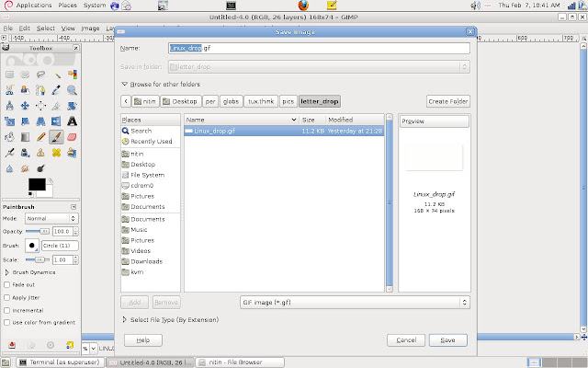
Task: Open the Places panel menu
Action: click(x=67, y=6)
